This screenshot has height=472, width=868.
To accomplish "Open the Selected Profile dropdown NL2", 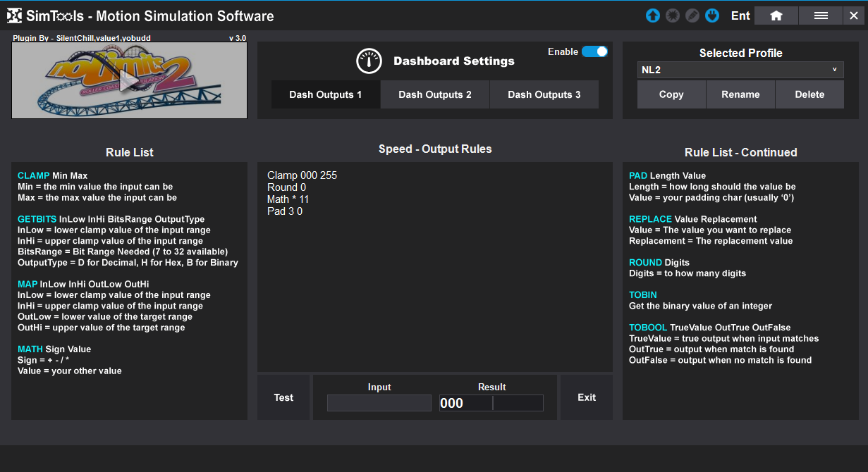I will [x=740, y=70].
